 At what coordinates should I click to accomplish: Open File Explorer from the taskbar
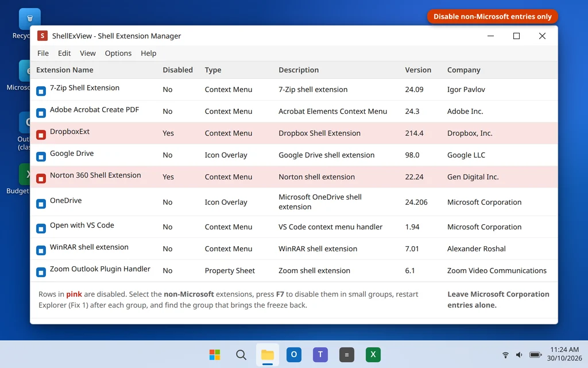click(x=268, y=354)
